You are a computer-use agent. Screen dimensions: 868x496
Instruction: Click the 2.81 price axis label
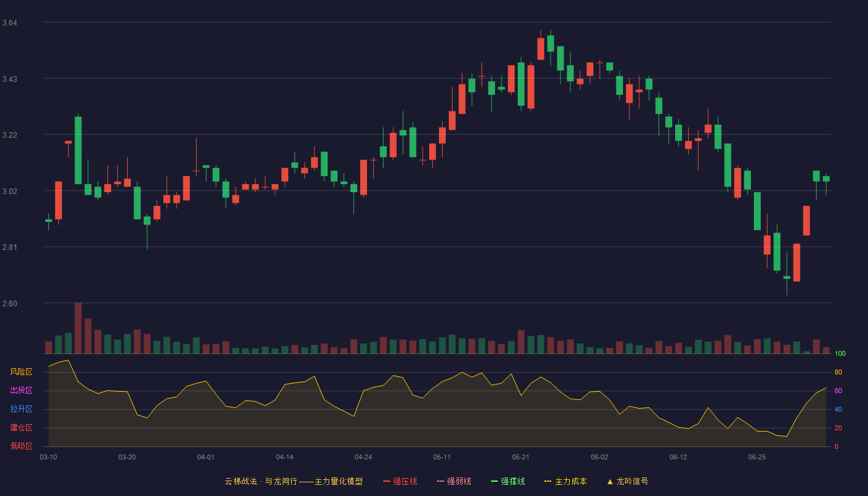coord(9,247)
